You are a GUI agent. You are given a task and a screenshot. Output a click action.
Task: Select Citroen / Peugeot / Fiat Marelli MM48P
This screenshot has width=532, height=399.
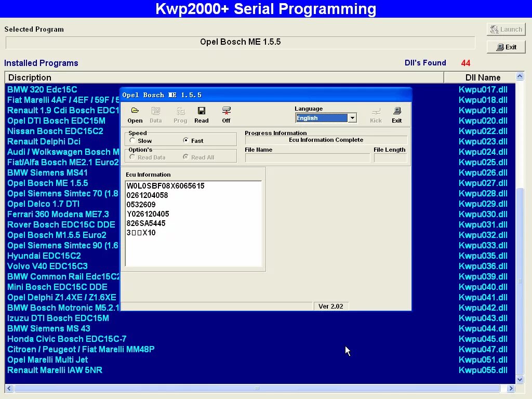(81, 350)
